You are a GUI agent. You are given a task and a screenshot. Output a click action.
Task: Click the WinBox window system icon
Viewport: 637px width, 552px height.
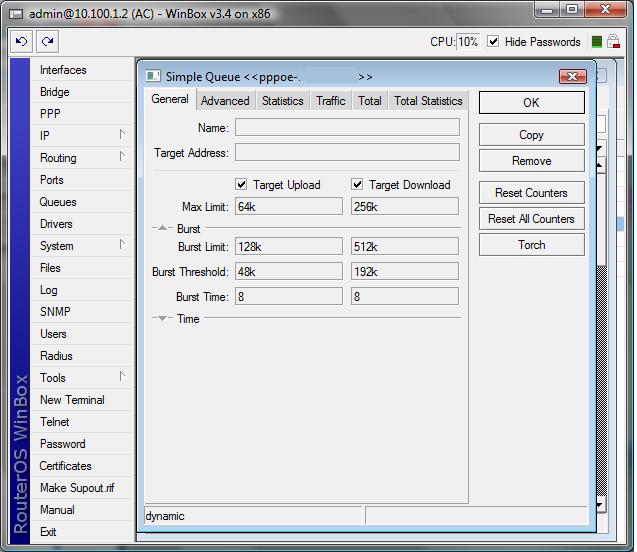(17, 14)
